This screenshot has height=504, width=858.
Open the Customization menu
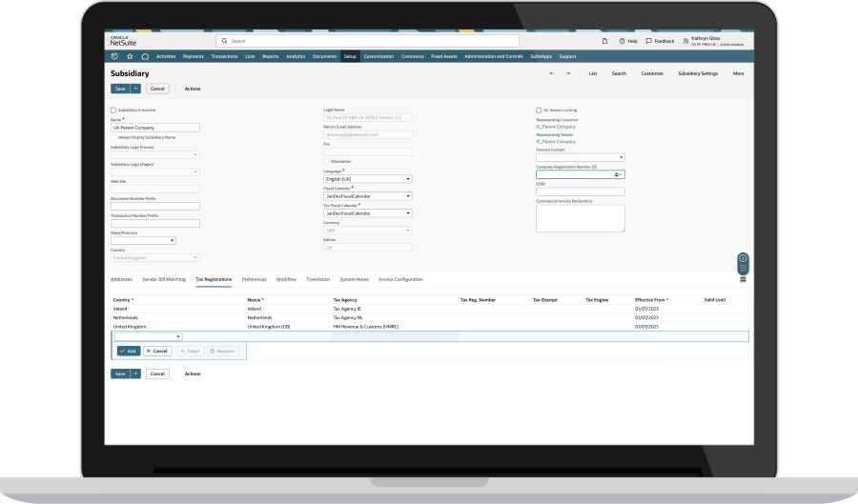[x=378, y=56]
